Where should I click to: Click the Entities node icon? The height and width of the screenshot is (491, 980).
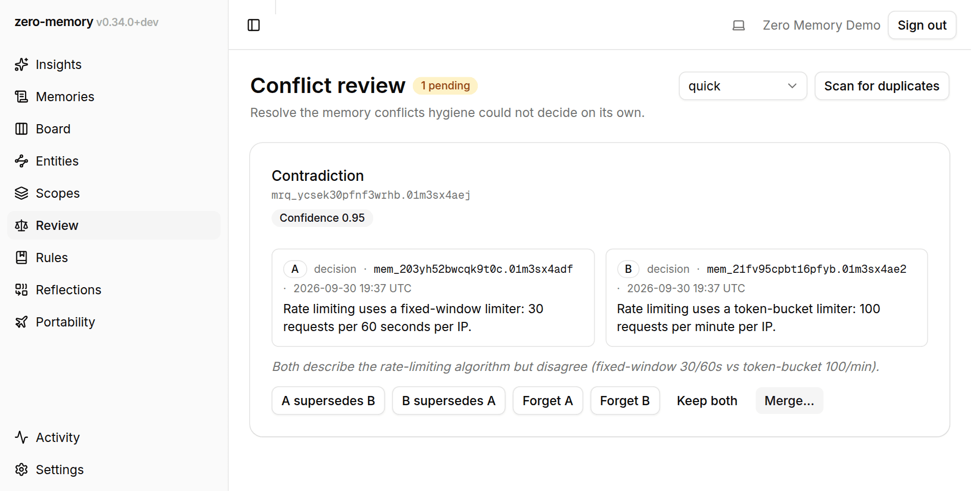pyautogui.click(x=21, y=161)
